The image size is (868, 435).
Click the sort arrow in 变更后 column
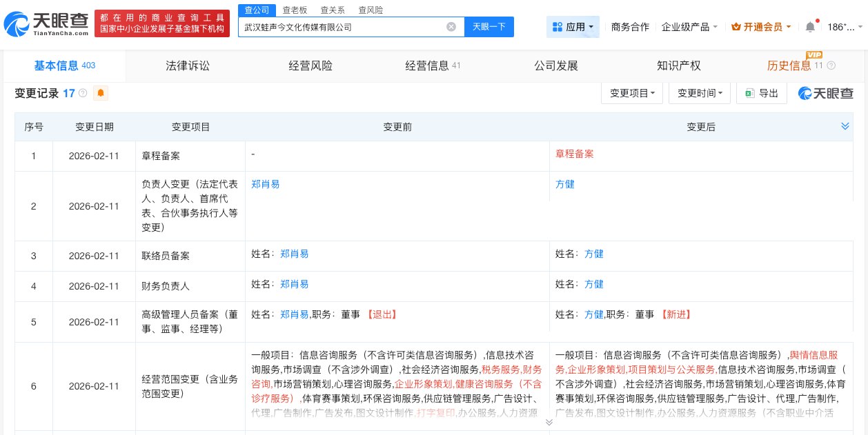click(845, 126)
